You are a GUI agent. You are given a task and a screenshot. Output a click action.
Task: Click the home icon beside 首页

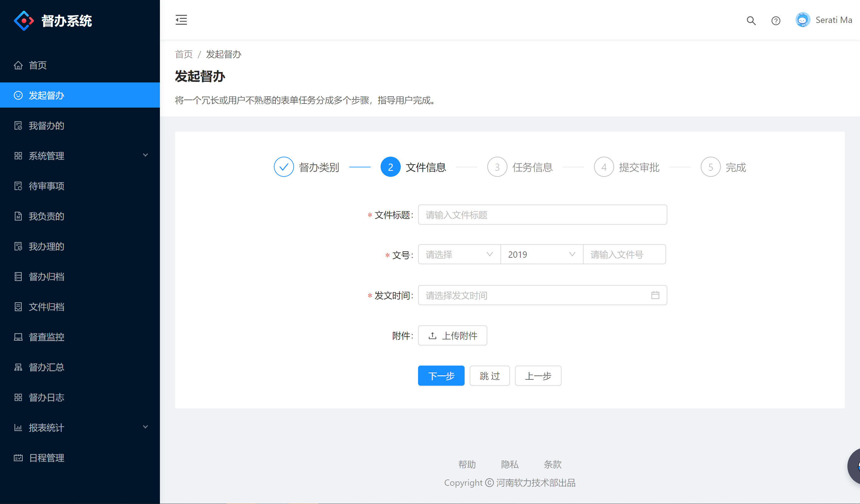[x=18, y=65]
